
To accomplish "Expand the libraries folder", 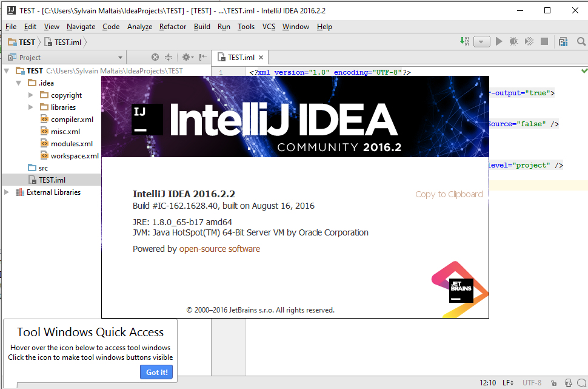I will click(31, 107).
